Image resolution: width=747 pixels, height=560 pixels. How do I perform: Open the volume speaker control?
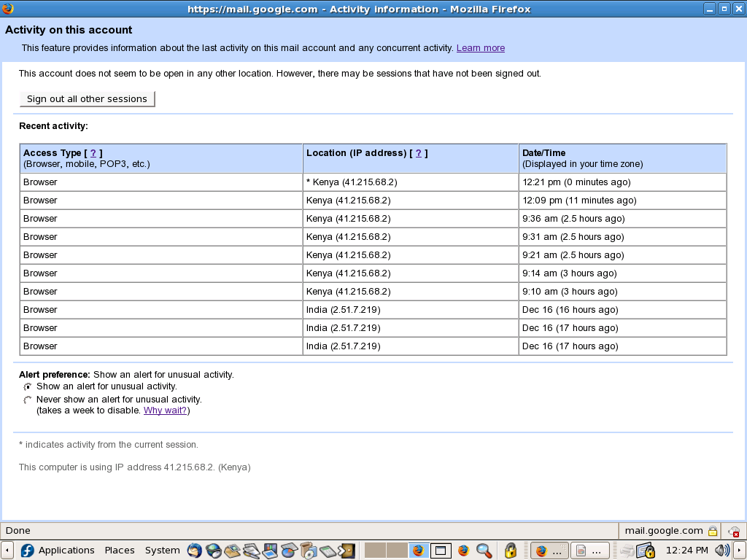(x=722, y=551)
